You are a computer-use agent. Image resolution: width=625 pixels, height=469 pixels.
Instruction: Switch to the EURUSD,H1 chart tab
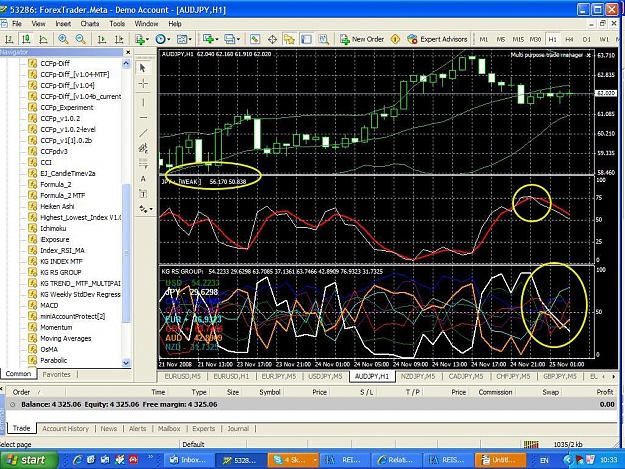pyautogui.click(x=231, y=376)
